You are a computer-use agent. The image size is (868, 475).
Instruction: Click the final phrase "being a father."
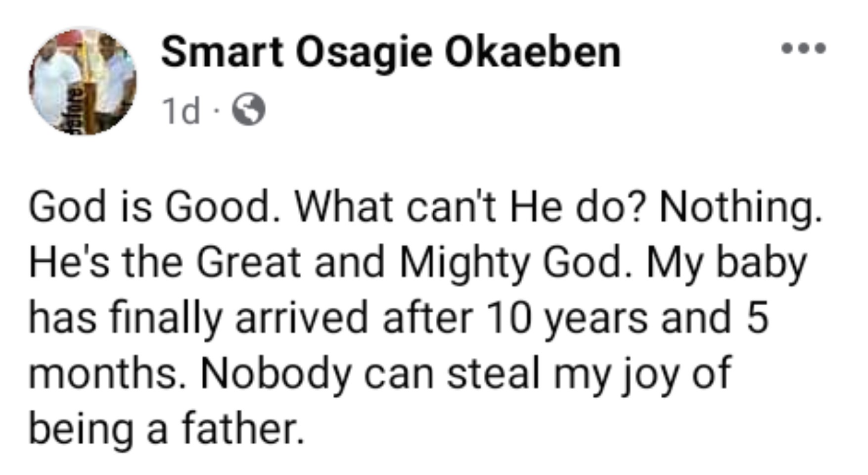(166, 429)
